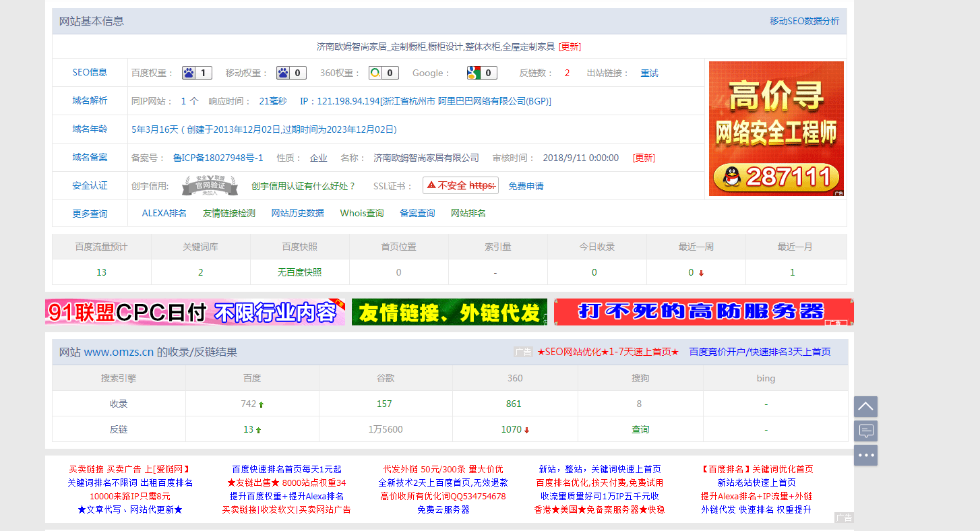Open 【百度排名】关键词优化首页 link

757,469
